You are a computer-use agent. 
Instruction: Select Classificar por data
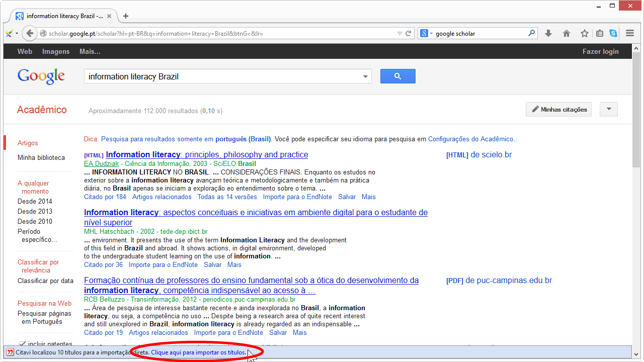45,281
